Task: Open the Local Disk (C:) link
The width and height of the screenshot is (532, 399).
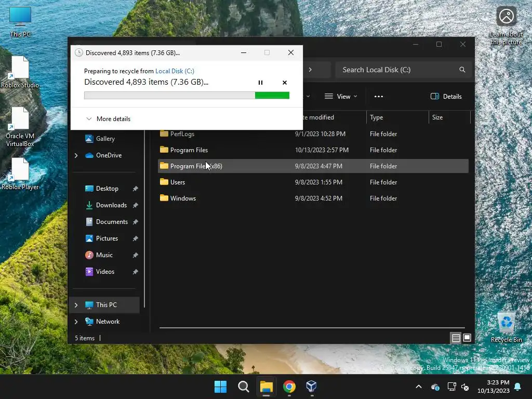Action: [x=175, y=71]
